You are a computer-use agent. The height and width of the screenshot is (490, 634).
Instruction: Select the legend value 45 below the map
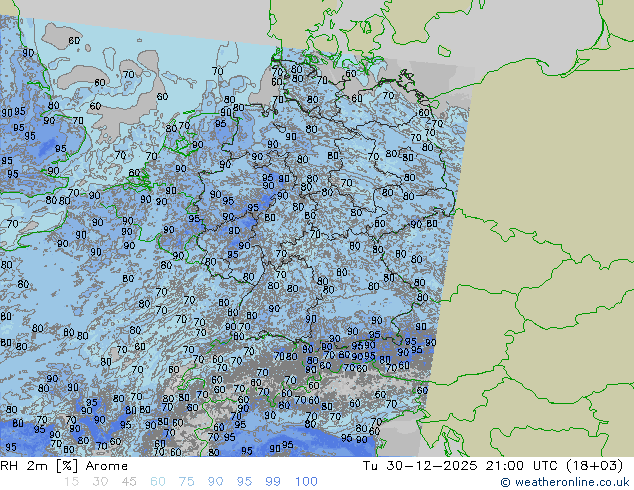click(129, 482)
